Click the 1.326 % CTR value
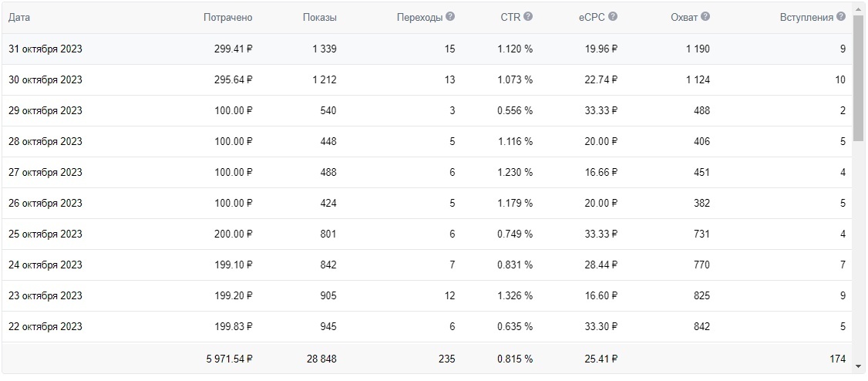Viewport: 868px width, 381px height. tap(515, 296)
